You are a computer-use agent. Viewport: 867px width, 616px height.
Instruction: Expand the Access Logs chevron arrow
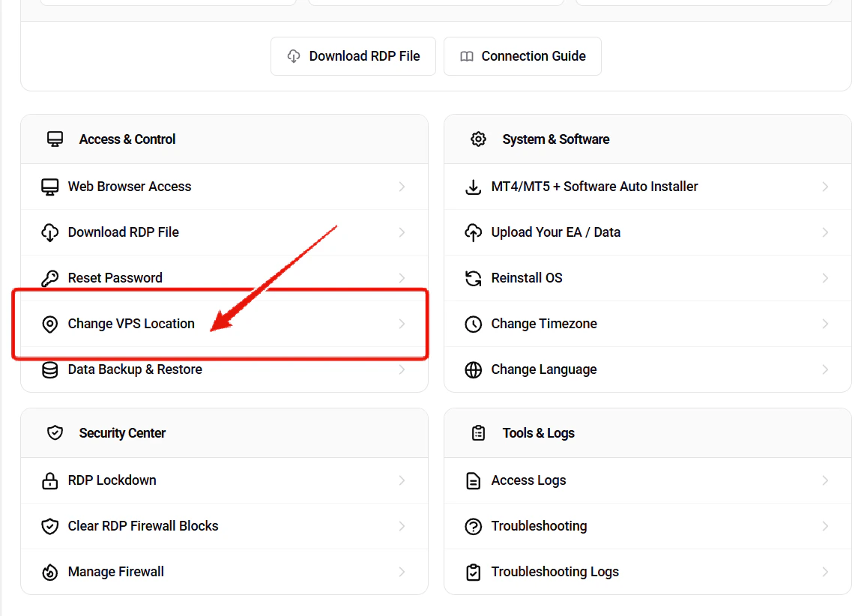click(x=826, y=480)
